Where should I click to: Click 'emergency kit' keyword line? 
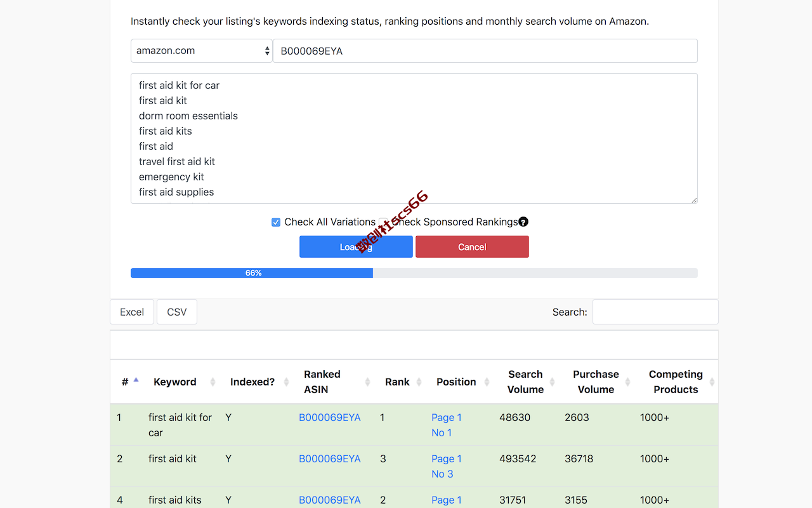pyautogui.click(x=171, y=177)
